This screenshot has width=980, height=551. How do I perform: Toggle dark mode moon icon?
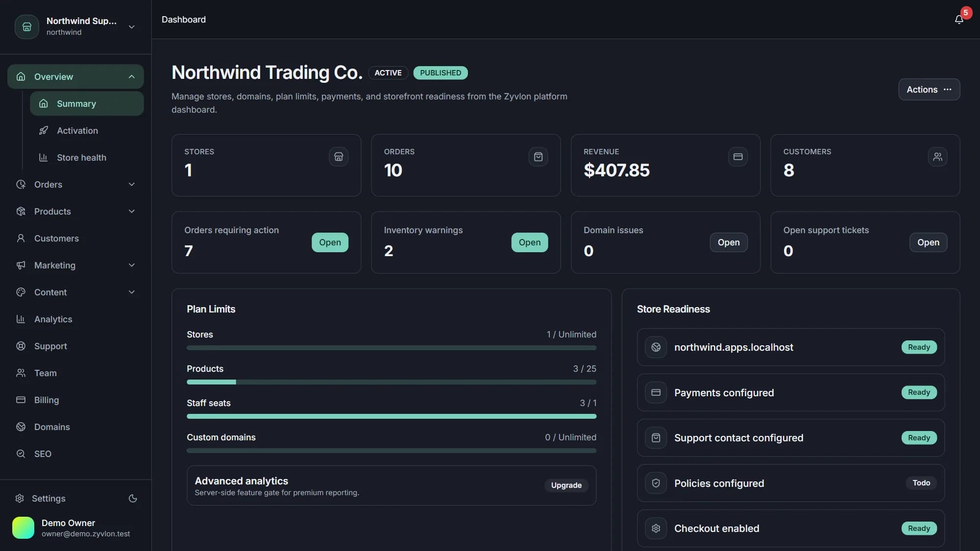[133, 498]
